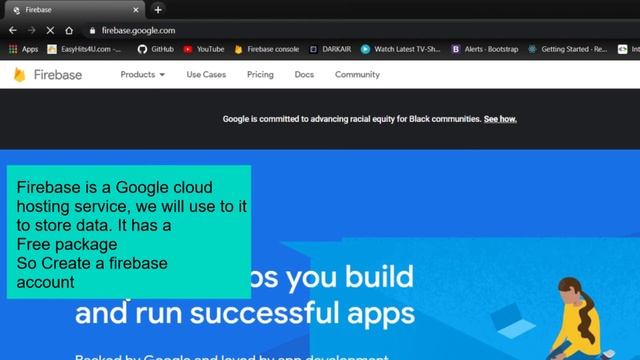The width and height of the screenshot is (640, 360).
Task: Expand the Products dropdown menu
Action: [x=142, y=75]
